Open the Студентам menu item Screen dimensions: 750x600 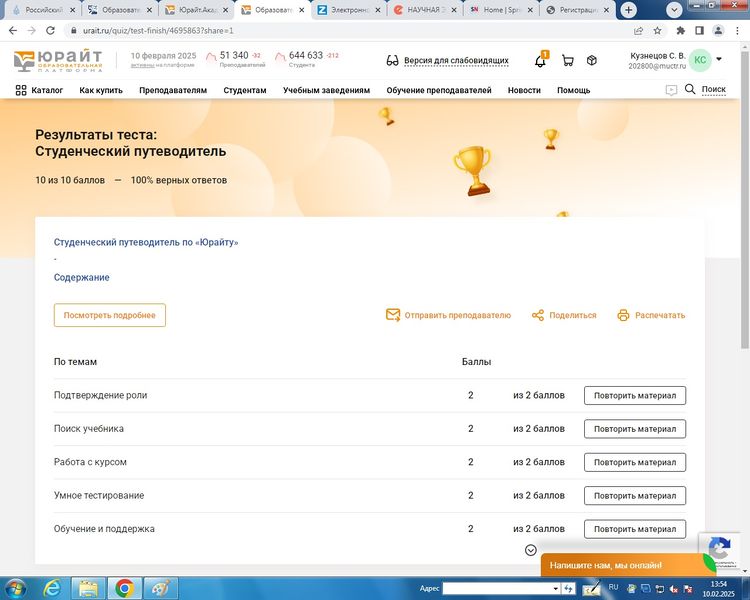coord(245,90)
